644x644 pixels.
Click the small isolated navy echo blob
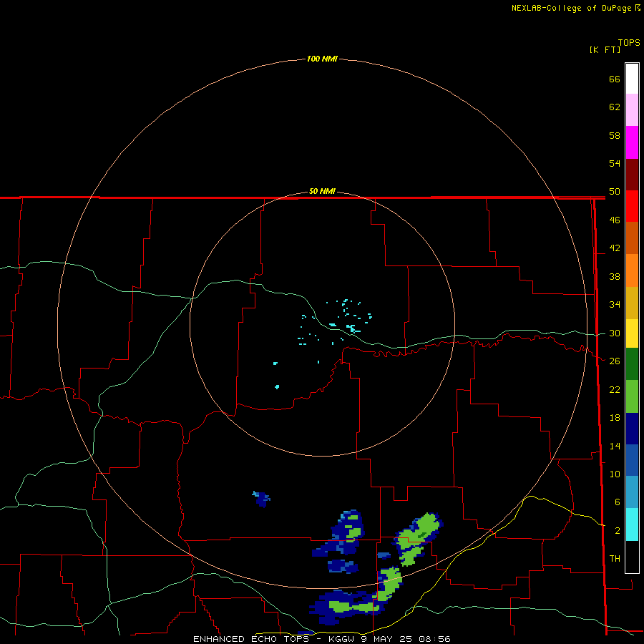pos(261,499)
